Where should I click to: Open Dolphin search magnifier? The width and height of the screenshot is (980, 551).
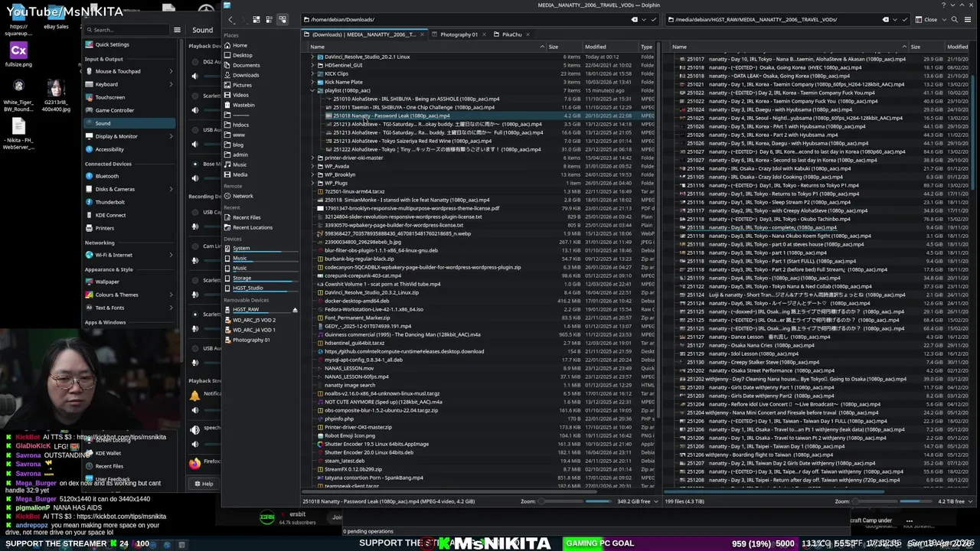point(954,19)
